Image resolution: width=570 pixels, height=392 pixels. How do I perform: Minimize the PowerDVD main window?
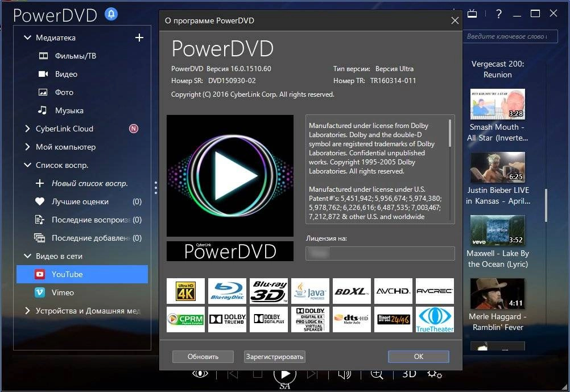[517, 16]
